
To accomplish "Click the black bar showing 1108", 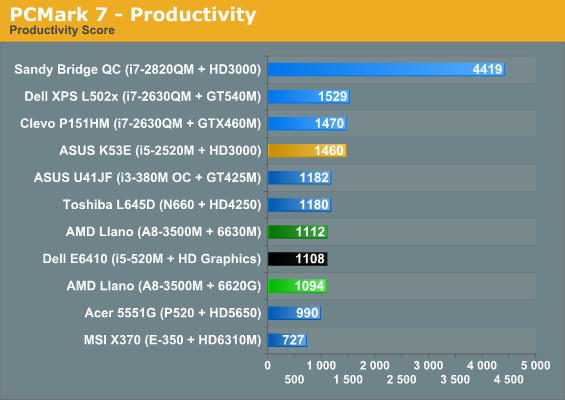I will click(298, 259).
